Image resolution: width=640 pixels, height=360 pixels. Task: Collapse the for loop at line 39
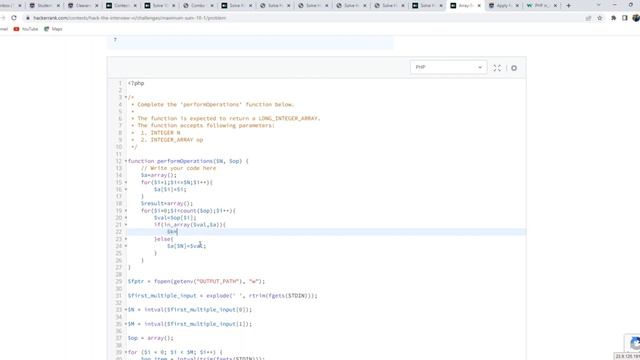pos(126,352)
